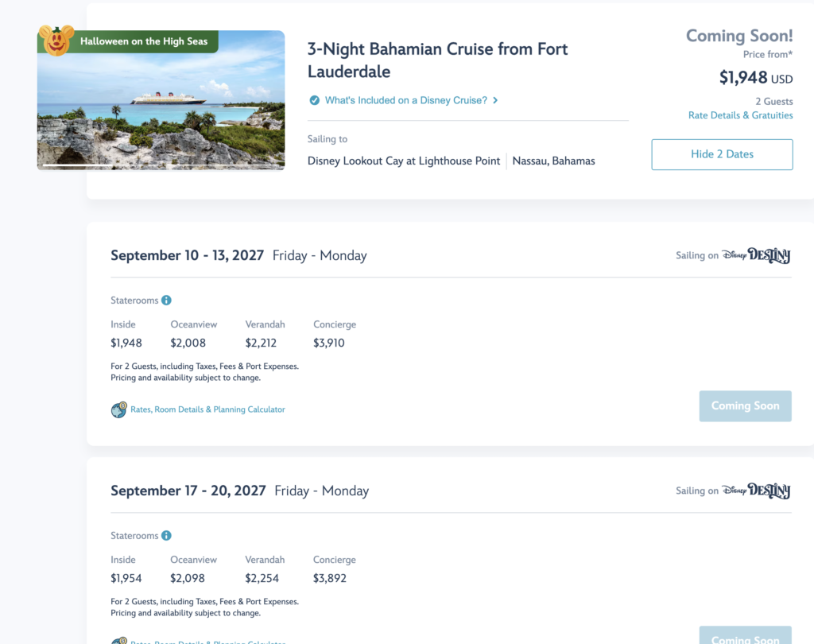Open Rate Details & Gratuities link
The height and width of the screenshot is (644, 814).
point(740,115)
